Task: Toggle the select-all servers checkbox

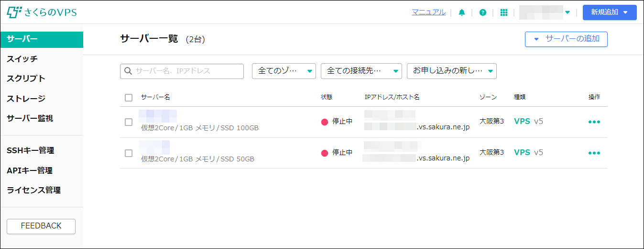Action: pos(129,97)
